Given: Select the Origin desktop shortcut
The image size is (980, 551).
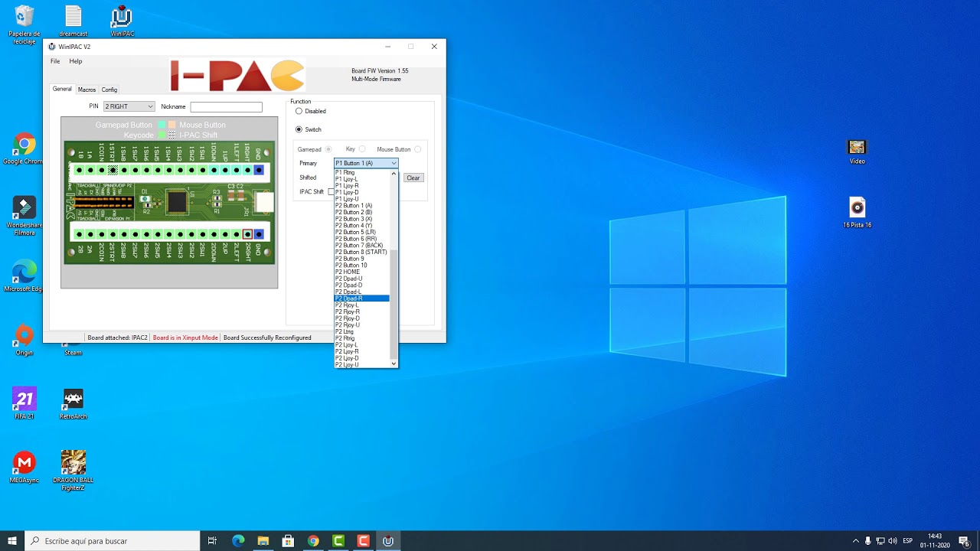Looking at the screenshot, I should pos(24,340).
